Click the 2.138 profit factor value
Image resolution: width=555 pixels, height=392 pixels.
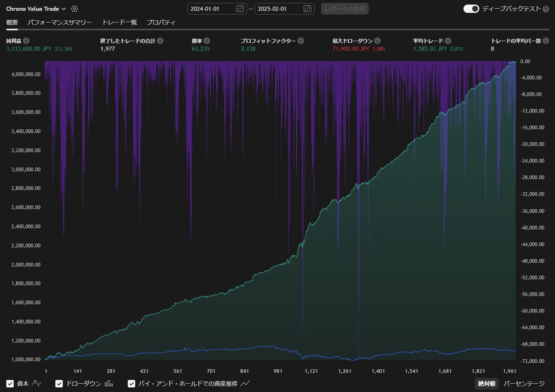tap(248, 49)
